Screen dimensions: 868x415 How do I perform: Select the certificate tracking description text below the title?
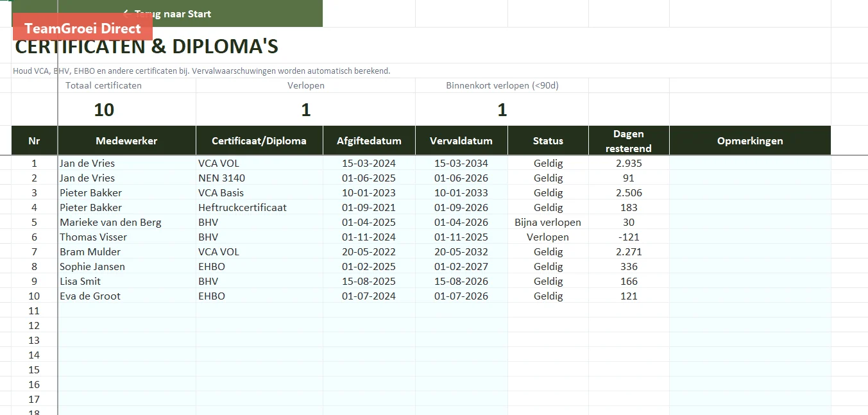[201, 71]
